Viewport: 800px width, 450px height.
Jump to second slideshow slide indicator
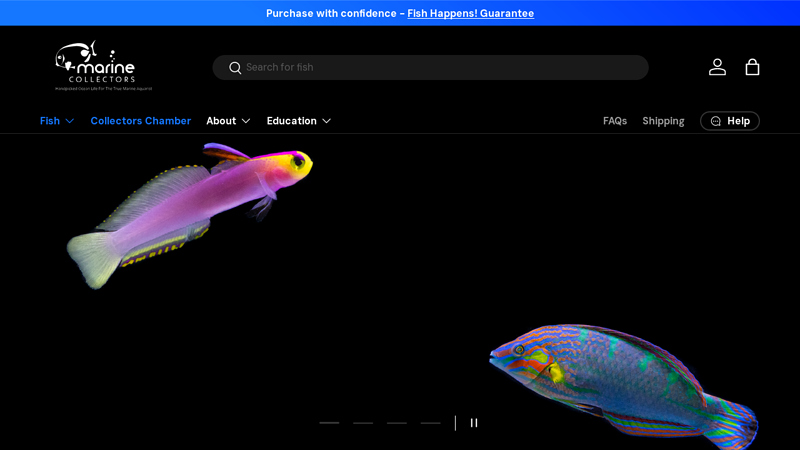coord(363,423)
